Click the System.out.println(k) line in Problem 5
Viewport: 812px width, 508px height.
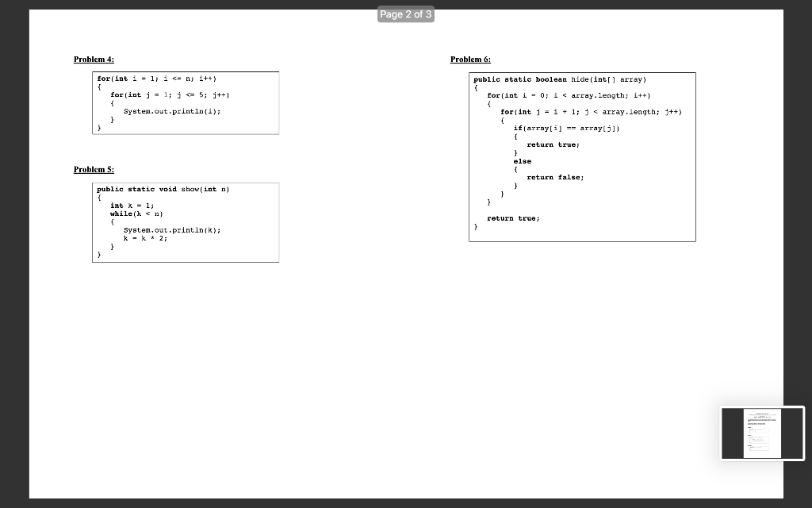click(173, 230)
